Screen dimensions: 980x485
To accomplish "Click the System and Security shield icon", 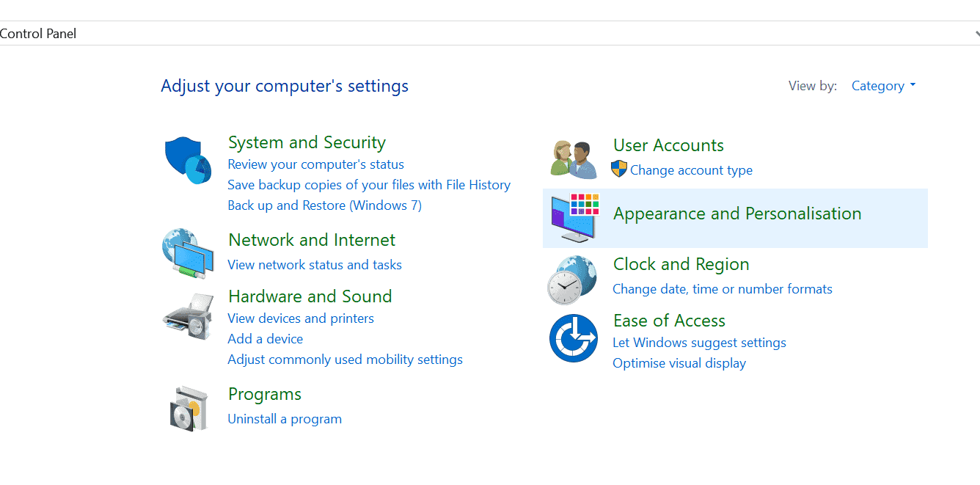I will [x=188, y=160].
